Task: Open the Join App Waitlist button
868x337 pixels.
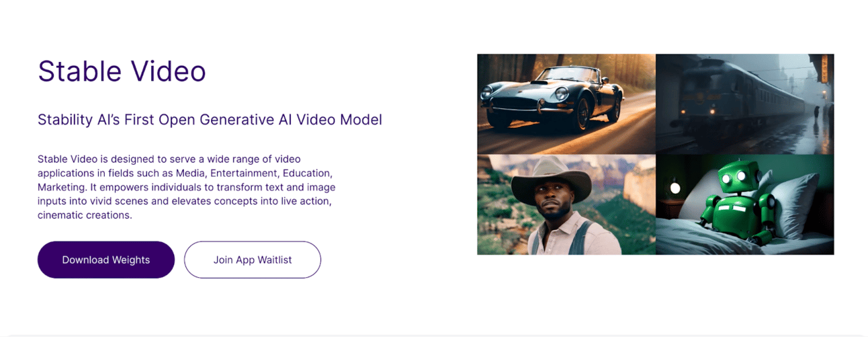Action: pyautogui.click(x=253, y=260)
